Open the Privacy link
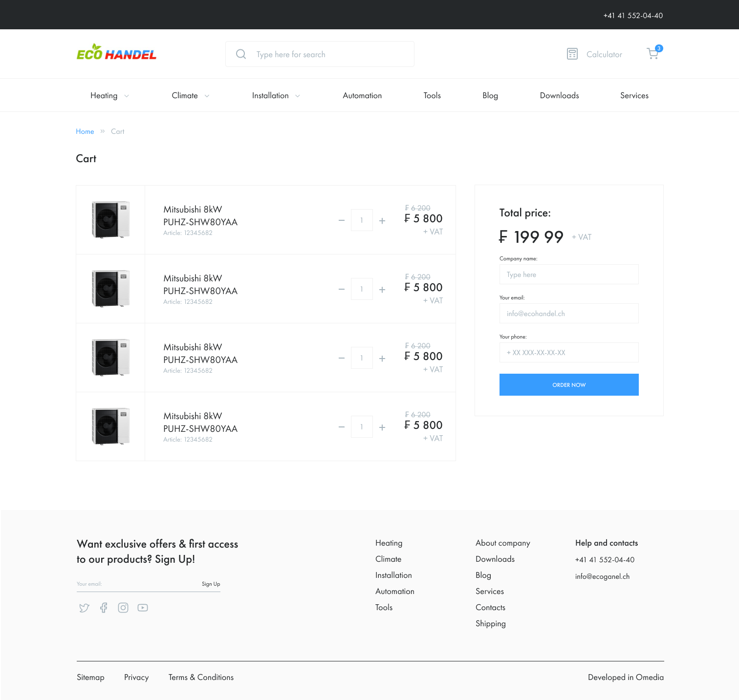The height and width of the screenshot is (700, 739). click(136, 678)
